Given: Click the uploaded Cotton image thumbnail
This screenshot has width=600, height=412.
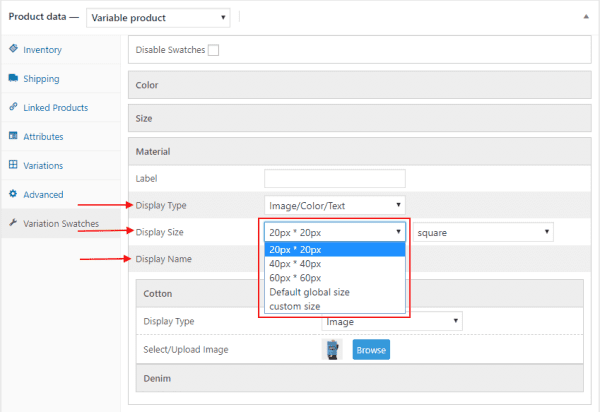Looking at the screenshot, I should [332, 350].
